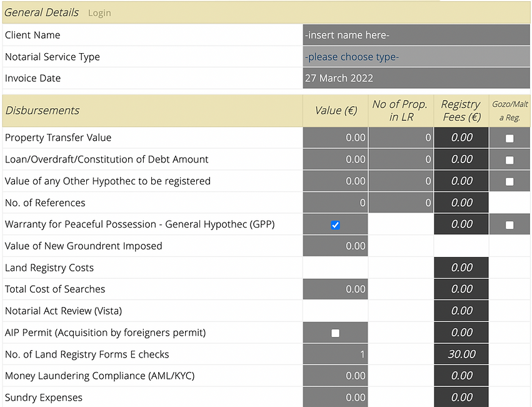Click the Money Laundering Compliance registry fee 0.00
Image resolution: width=532 pixels, height=407 pixels.
[461, 376]
